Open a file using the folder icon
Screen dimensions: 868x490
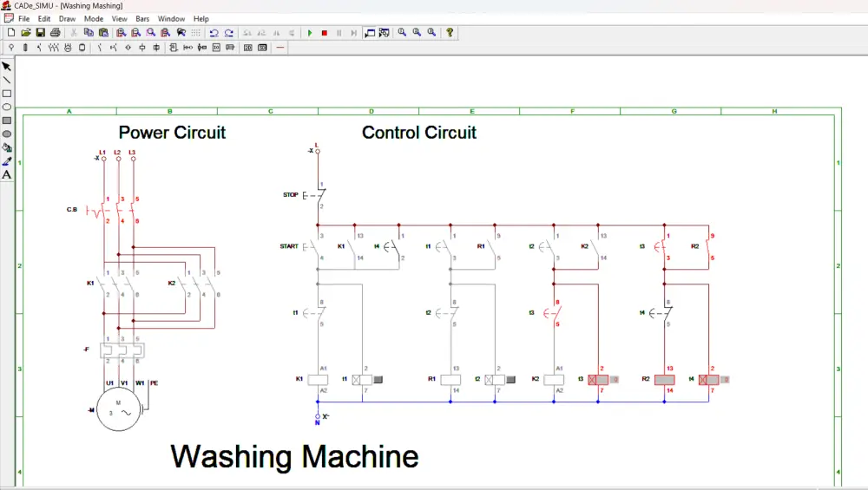tap(25, 33)
